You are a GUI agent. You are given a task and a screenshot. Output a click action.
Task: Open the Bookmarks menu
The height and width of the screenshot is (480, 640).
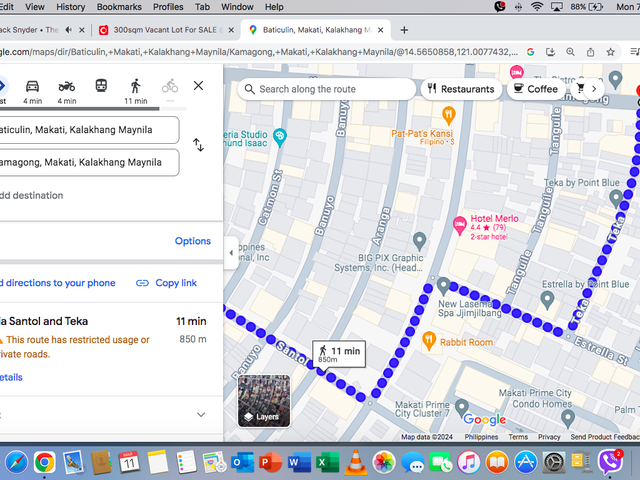coord(119,7)
